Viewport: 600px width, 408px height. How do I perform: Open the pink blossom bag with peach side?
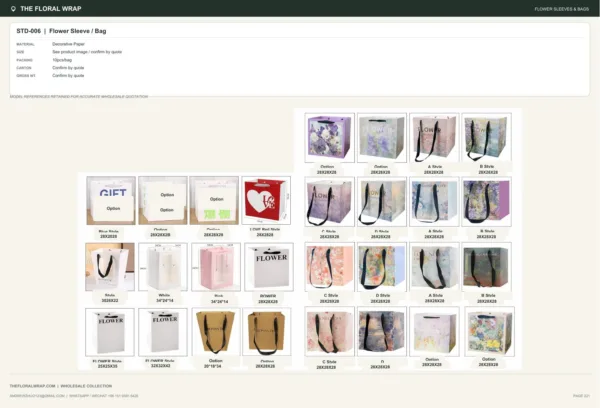(x=329, y=267)
